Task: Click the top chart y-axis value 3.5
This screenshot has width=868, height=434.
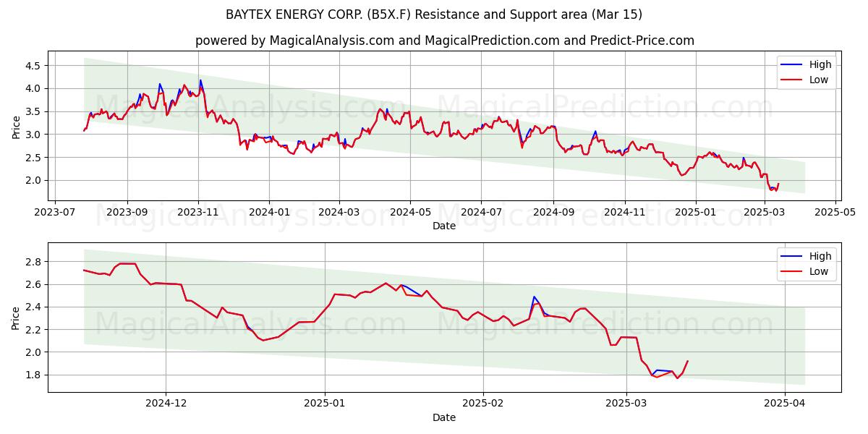Action: coord(35,111)
